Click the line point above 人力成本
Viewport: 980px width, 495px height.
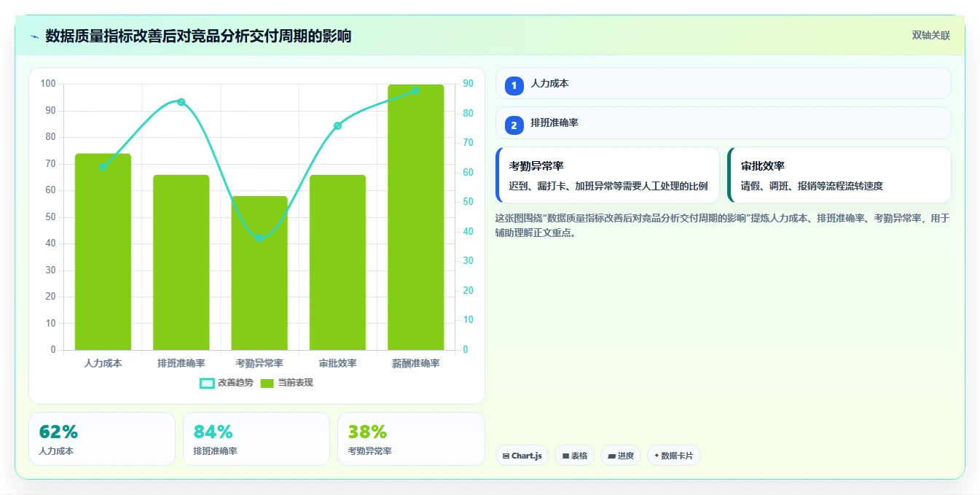tap(103, 167)
